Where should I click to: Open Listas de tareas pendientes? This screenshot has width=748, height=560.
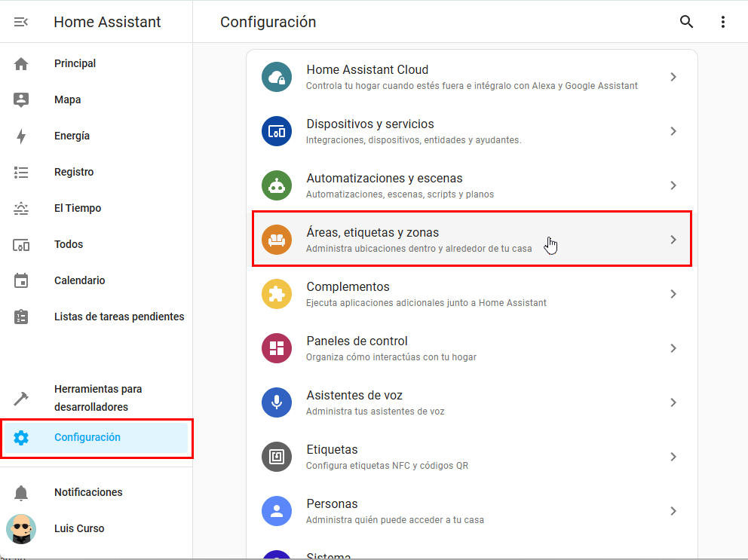(119, 317)
